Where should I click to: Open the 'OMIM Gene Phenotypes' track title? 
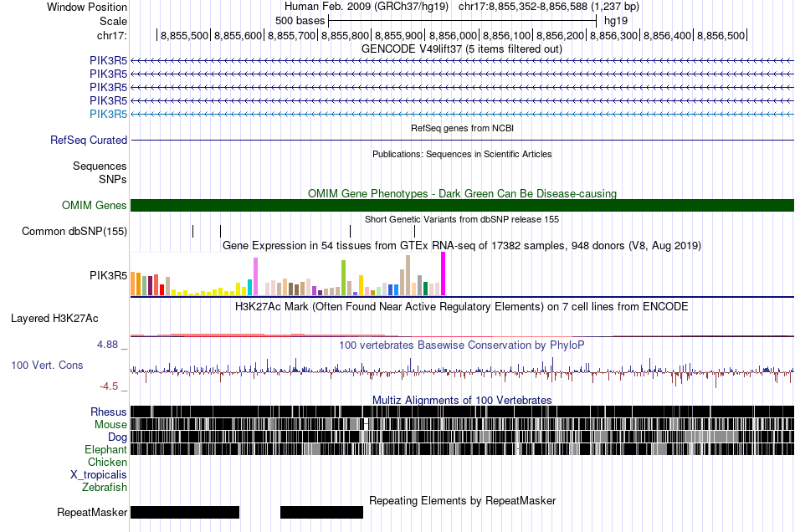pos(462,193)
